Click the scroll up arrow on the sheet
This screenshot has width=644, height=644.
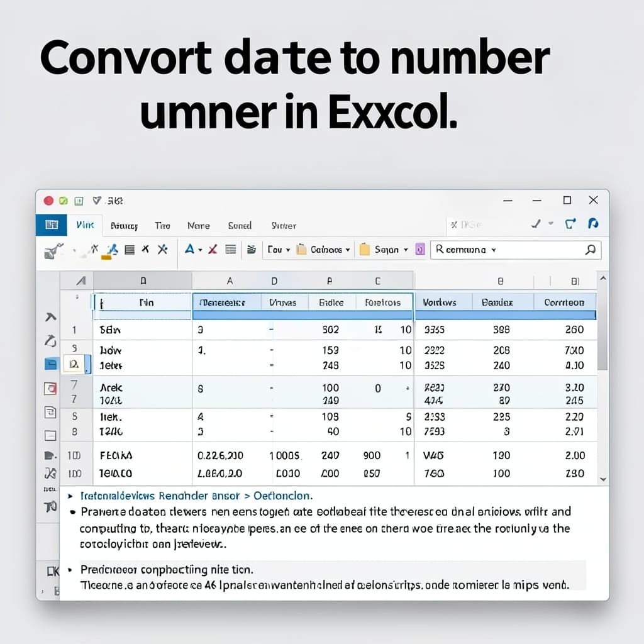[603, 279]
